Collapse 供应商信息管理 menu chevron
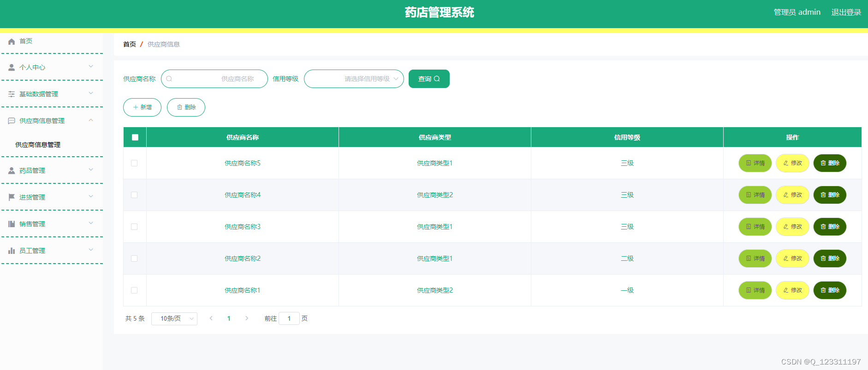The width and height of the screenshot is (868, 370). tap(91, 120)
